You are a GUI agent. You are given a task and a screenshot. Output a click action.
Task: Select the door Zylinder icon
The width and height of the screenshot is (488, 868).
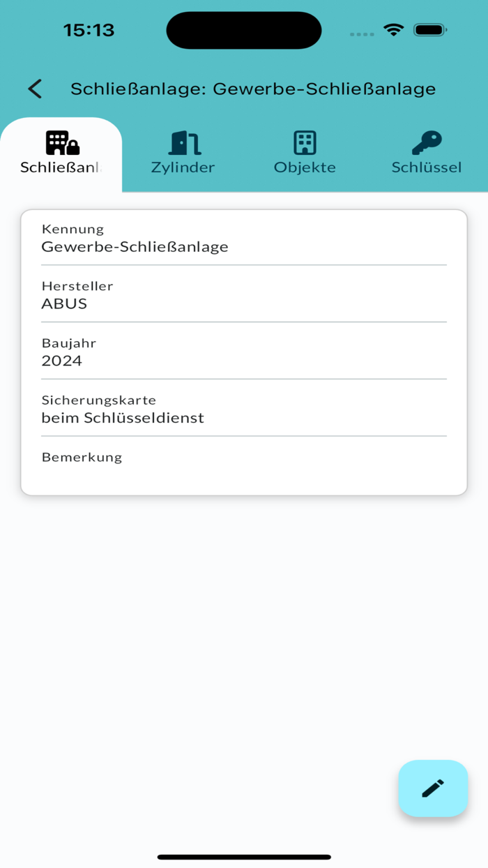tap(183, 141)
